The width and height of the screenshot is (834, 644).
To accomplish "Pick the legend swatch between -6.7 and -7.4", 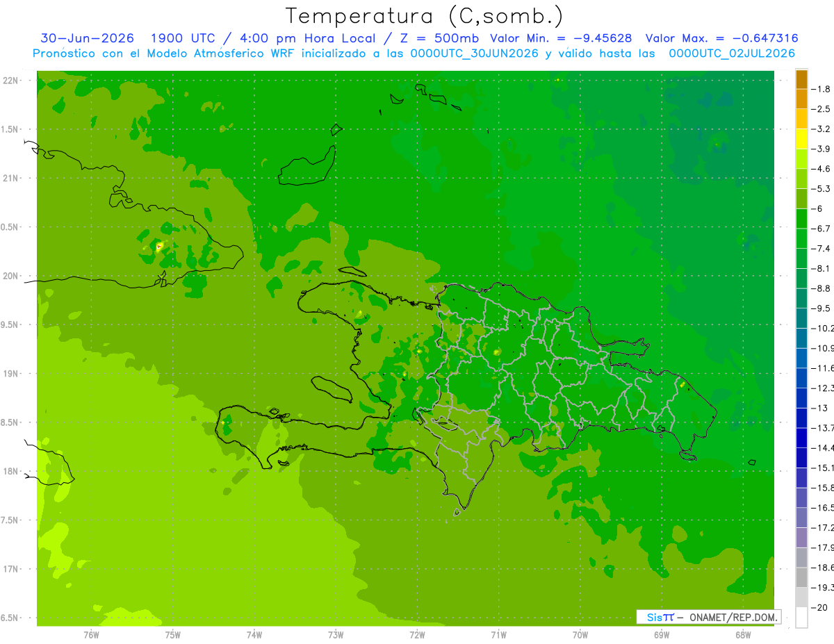I will [801, 238].
